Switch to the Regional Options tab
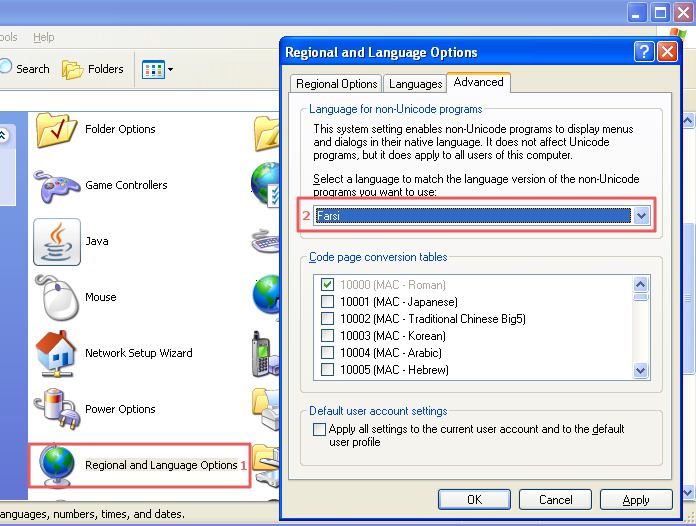Viewport: 696px width, 526px height. 336,84
